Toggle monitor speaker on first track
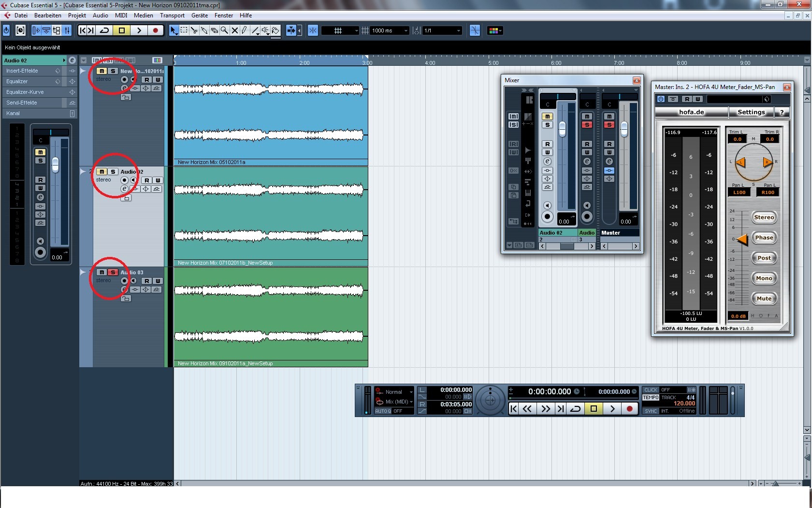Image resolution: width=812 pixels, height=508 pixels. click(133, 79)
